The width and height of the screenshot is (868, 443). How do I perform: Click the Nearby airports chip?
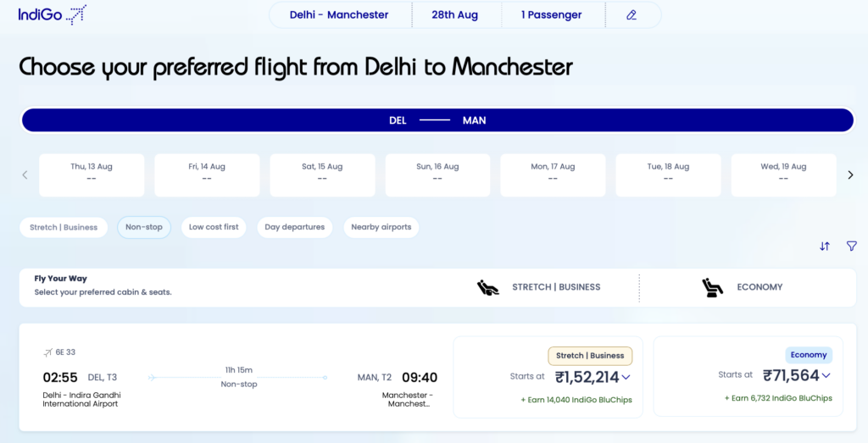[381, 227]
